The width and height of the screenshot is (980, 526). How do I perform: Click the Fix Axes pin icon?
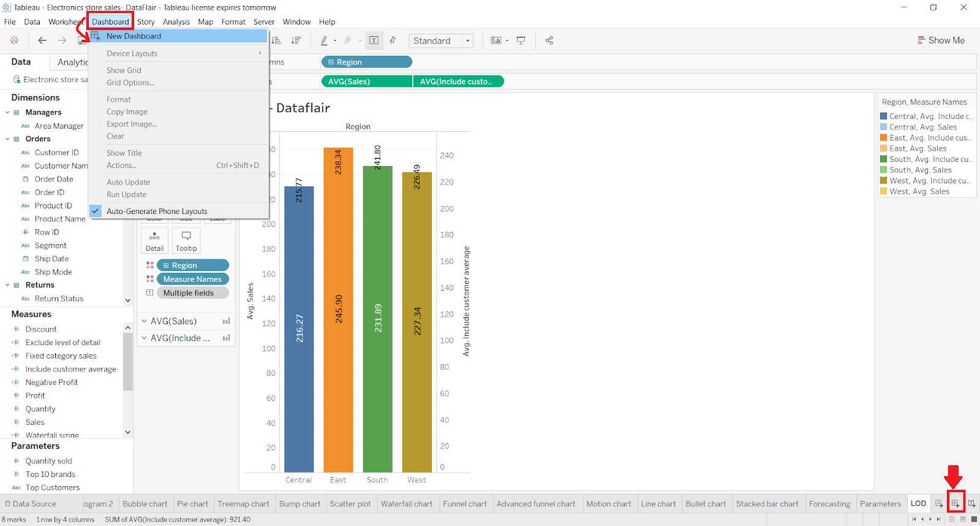pyautogui.click(x=393, y=40)
